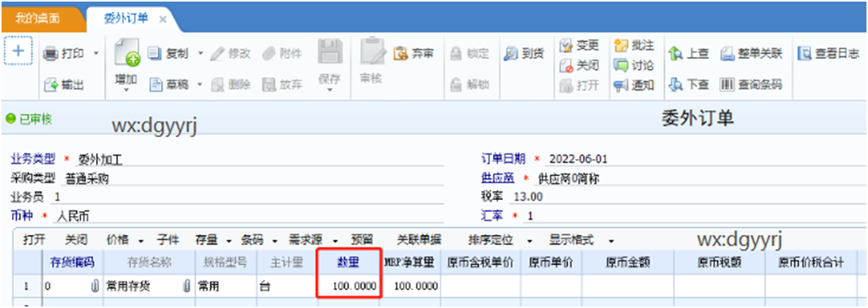Click the Business type (业务类型) field label link

[x=33, y=160]
